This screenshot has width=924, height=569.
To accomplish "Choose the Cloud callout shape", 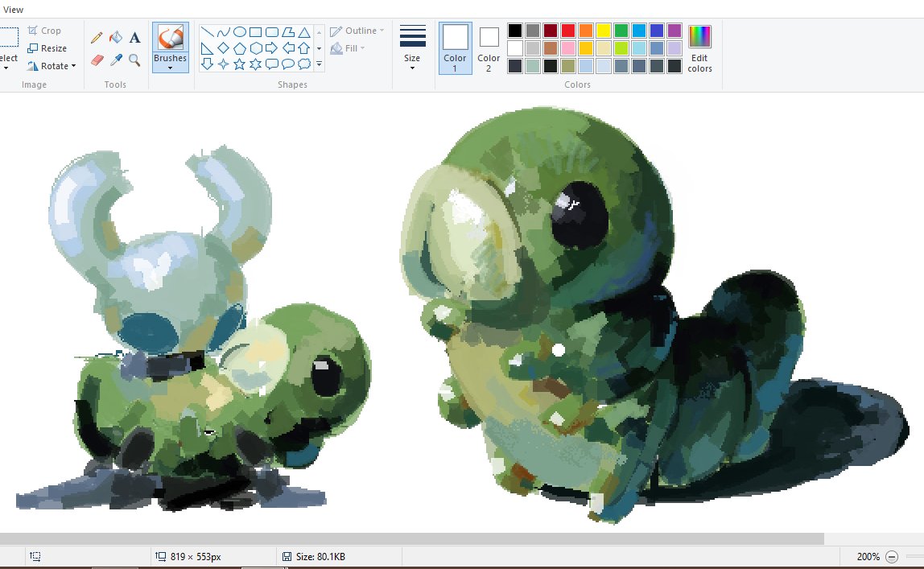I will point(304,64).
